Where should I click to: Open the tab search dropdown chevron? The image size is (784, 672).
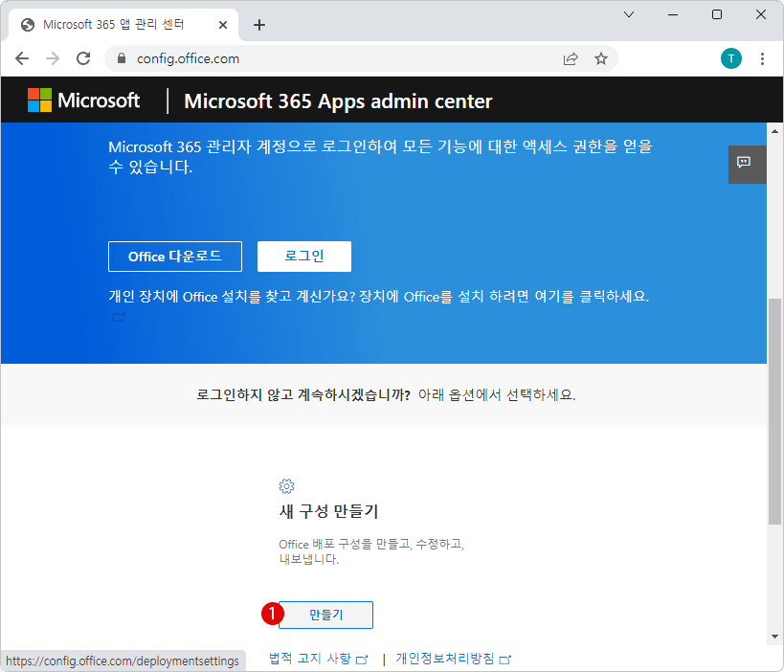click(x=629, y=14)
